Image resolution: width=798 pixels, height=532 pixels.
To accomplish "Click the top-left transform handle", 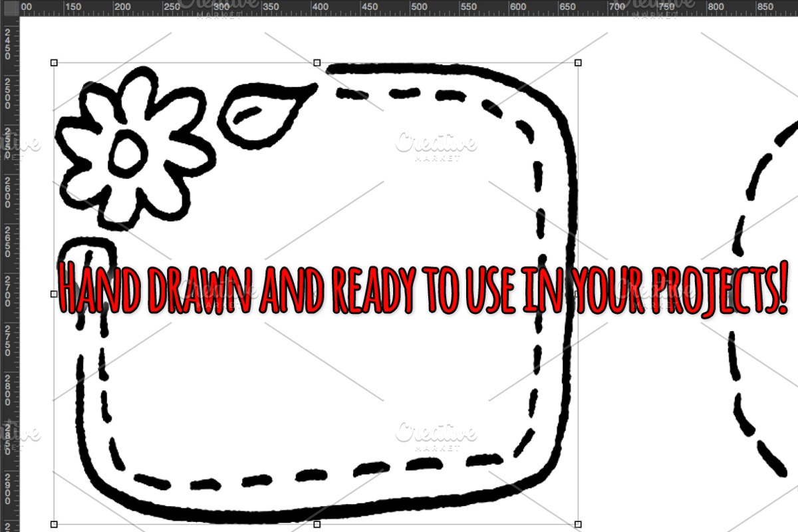I will 54,63.
